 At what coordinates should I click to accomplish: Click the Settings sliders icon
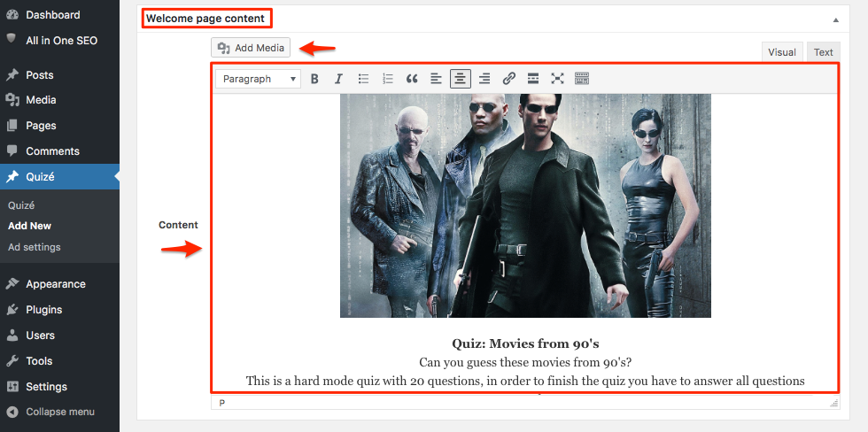tap(12, 386)
